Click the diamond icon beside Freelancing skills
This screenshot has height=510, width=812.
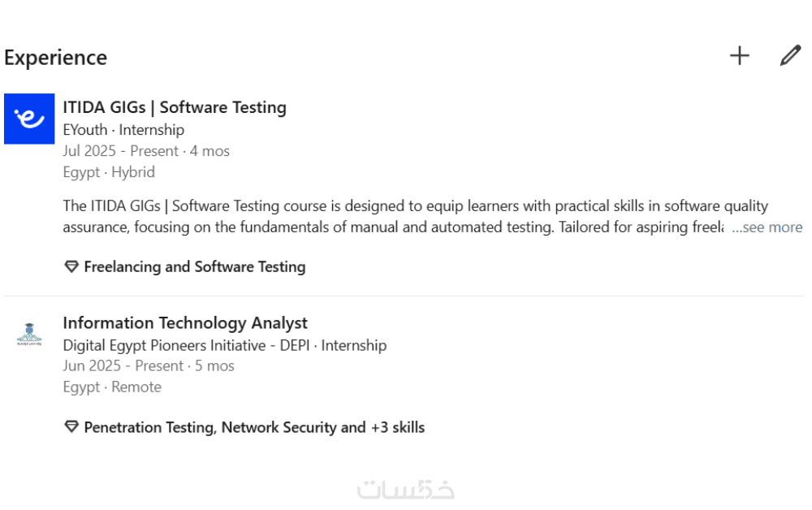click(71, 266)
